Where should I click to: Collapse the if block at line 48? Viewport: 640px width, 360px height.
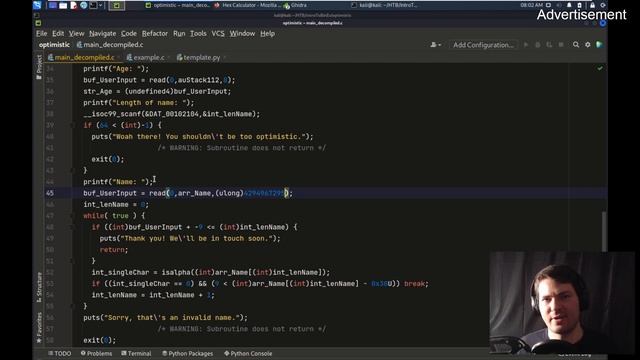coord(73,227)
